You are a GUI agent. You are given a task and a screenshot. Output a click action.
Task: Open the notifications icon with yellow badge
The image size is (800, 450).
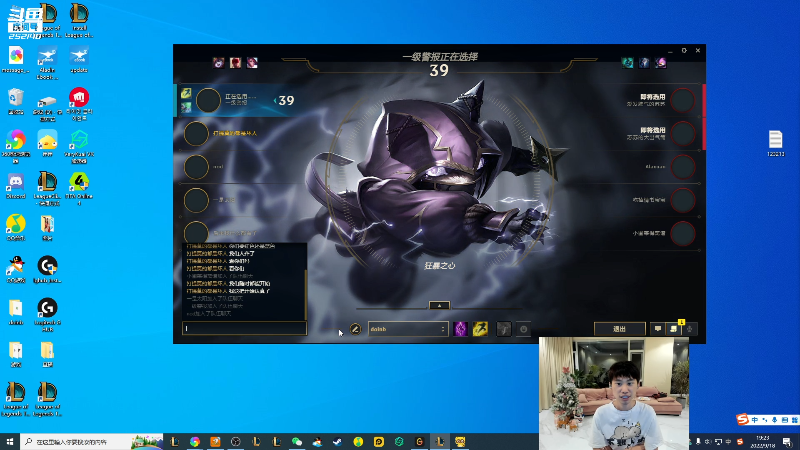pyautogui.click(x=674, y=329)
